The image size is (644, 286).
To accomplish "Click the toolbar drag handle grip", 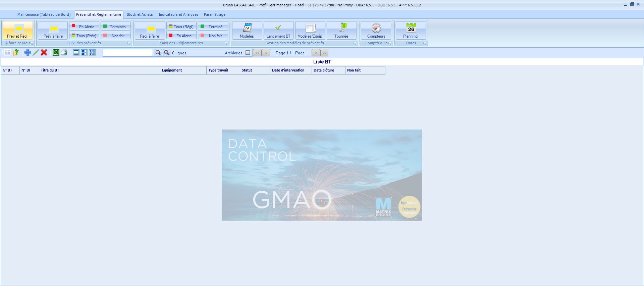I will (2, 52).
